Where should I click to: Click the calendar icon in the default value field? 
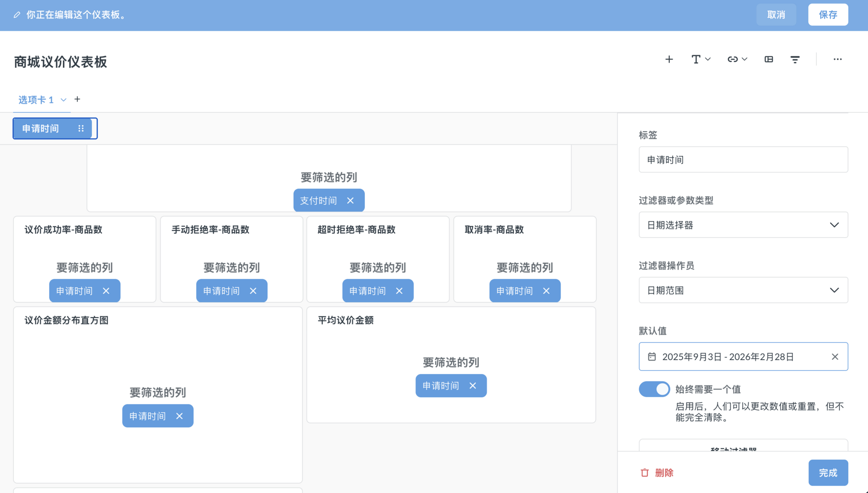pyautogui.click(x=652, y=357)
